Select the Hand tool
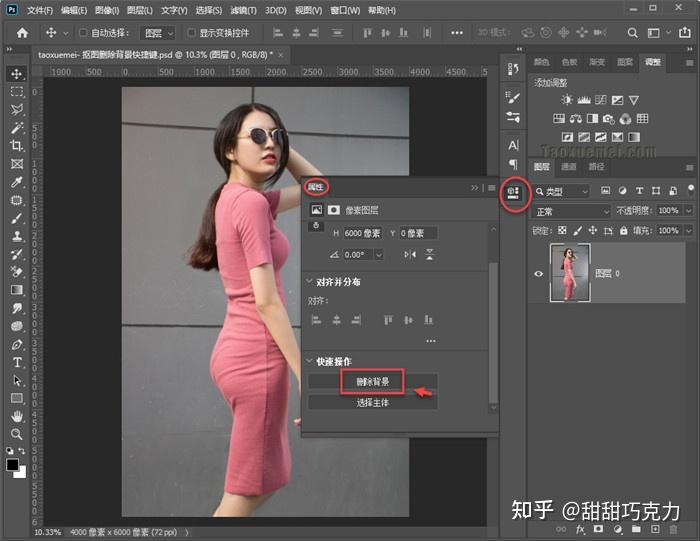The image size is (700, 541). (17, 416)
